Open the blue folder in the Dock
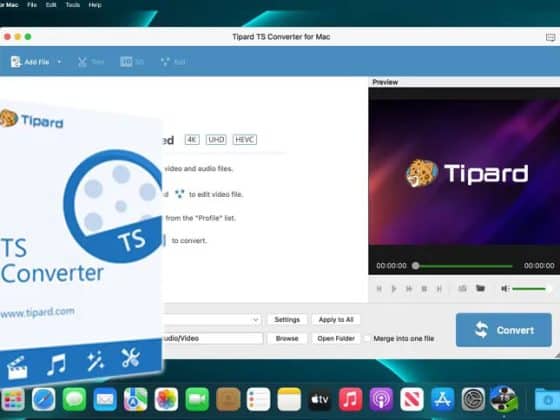This screenshot has width=560, height=420. pyautogui.click(x=548, y=399)
